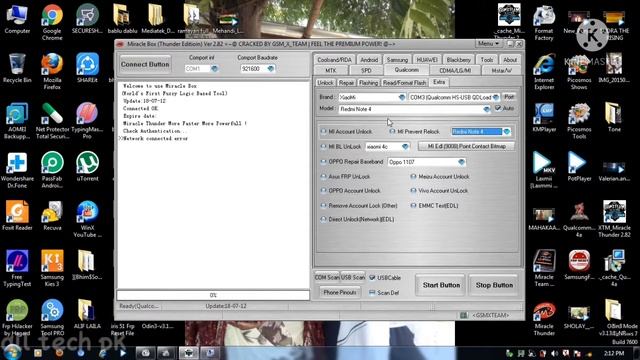Open AOMEI Backupper desktop icon
This screenshot has width=640, height=360.
click(x=17, y=120)
